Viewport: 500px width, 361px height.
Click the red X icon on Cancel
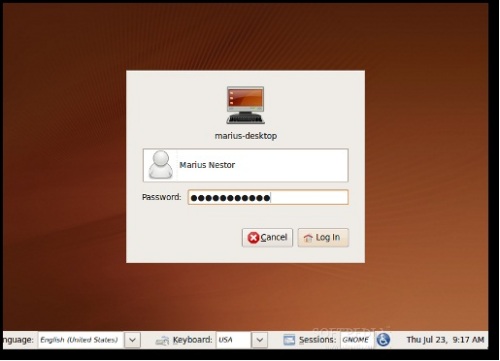(253, 238)
